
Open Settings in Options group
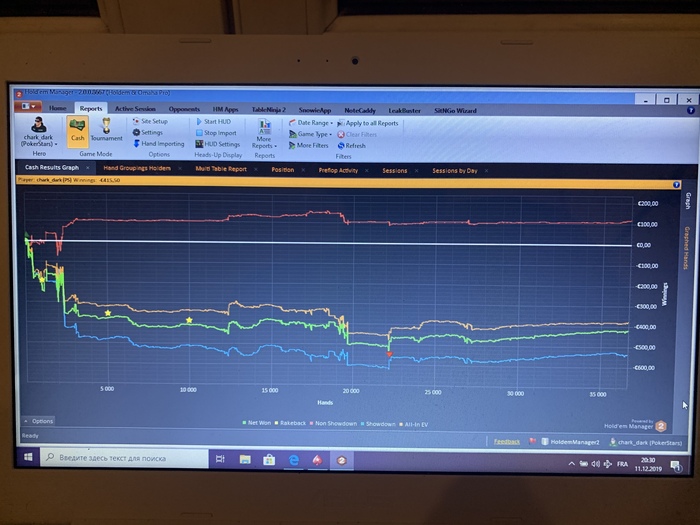pyautogui.click(x=148, y=132)
